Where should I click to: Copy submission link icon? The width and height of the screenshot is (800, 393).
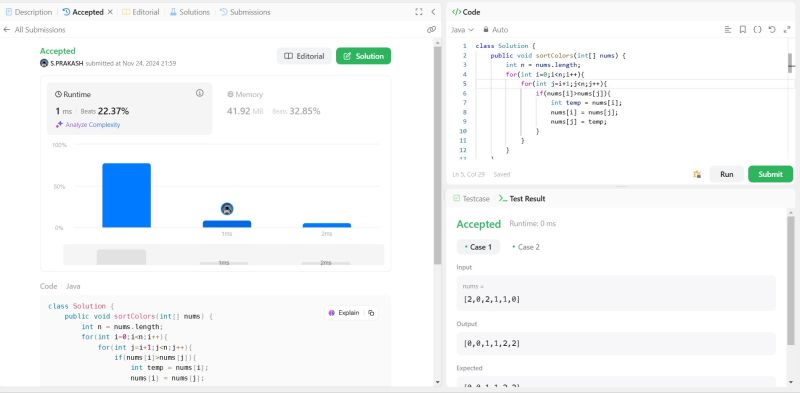[431, 30]
